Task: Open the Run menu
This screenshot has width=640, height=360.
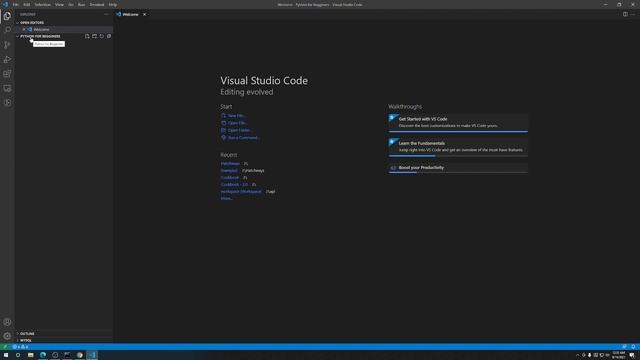Action: click(x=82, y=4)
